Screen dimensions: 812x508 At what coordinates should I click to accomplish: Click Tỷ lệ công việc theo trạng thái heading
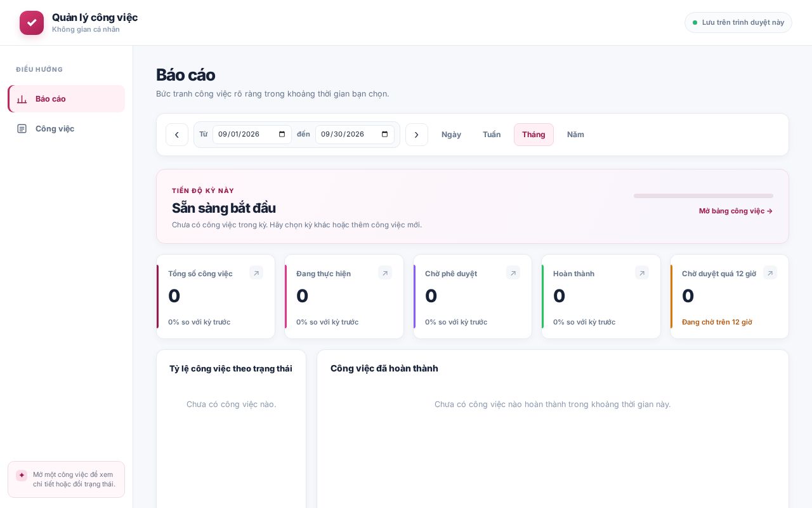point(231,368)
